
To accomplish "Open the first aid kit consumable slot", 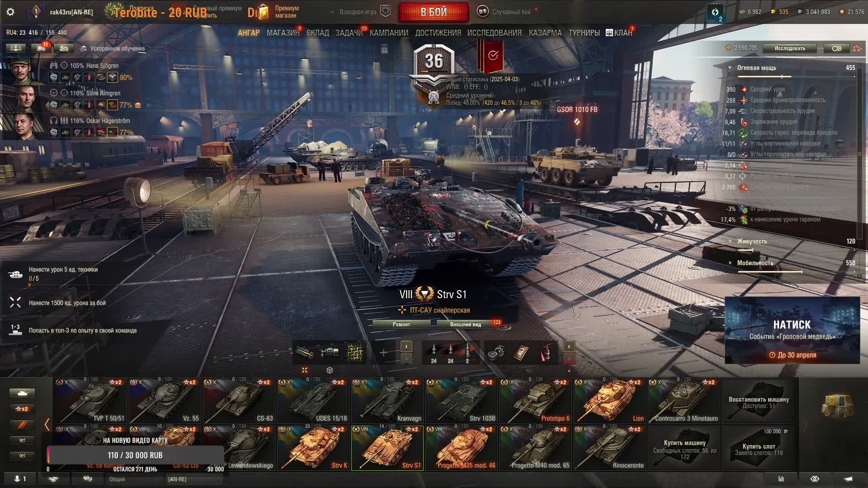I will click(x=521, y=353).
